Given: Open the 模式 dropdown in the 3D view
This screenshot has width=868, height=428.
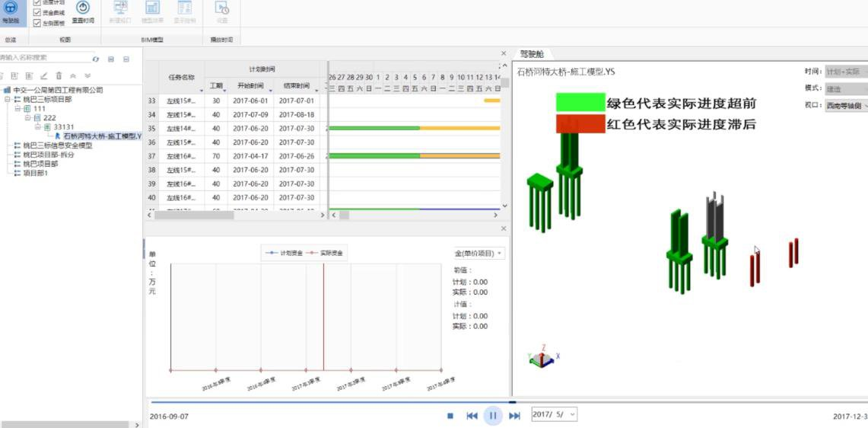Looking at the screenshot, I should [x=846, y=88].
